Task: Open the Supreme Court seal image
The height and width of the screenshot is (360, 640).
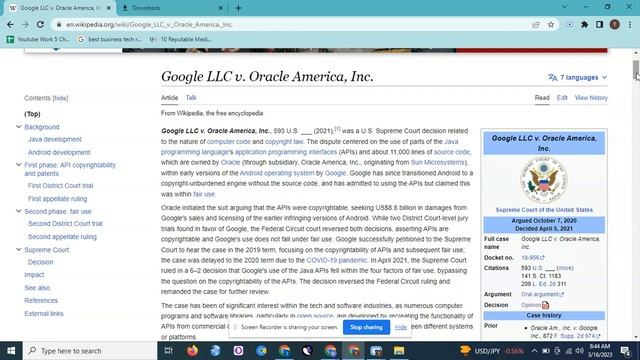Action: (544, 180)
